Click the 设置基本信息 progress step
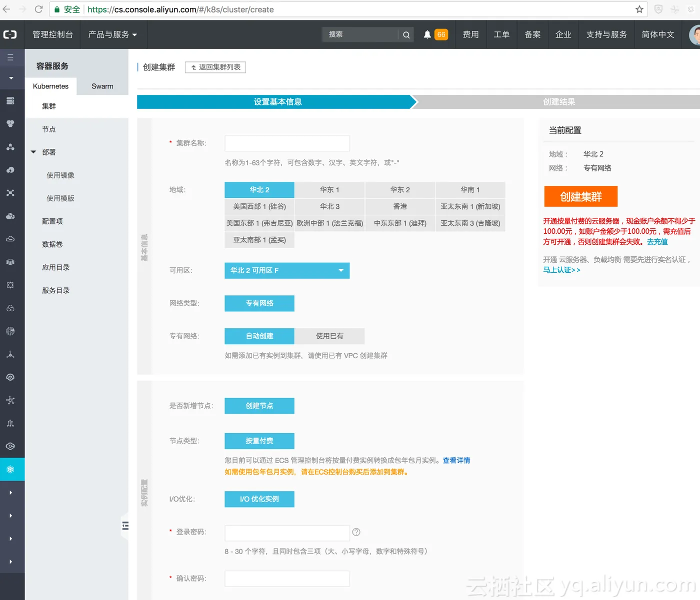This screenshot has height=600, width=700. click(x=277, y=102)
